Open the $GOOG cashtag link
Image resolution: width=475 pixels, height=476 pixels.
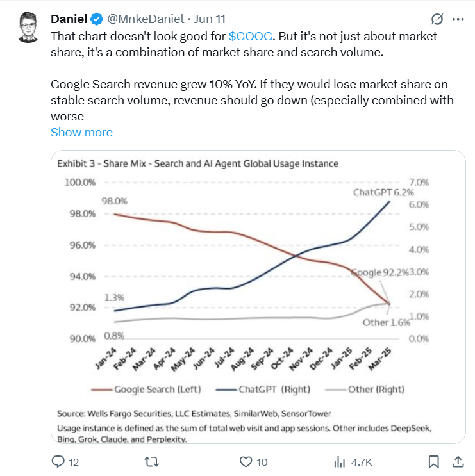pyautogui.click(x=251, y=36)
